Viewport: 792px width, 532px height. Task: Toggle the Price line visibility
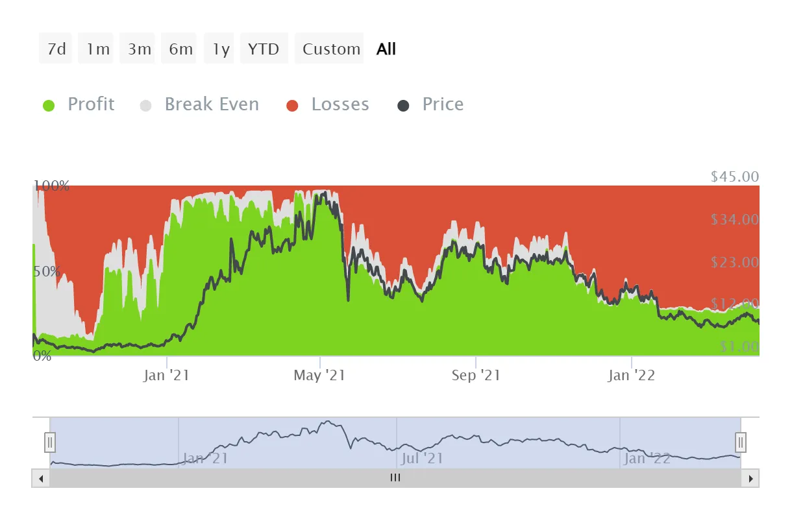[430, 104]
